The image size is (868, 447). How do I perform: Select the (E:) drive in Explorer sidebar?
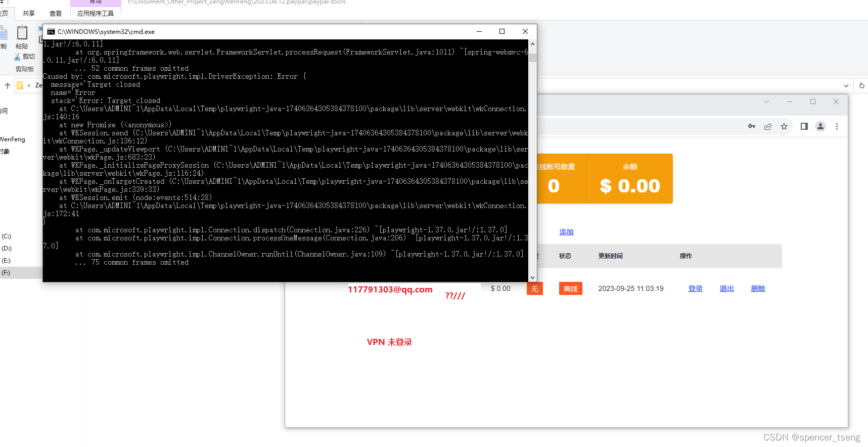(6, 261)
